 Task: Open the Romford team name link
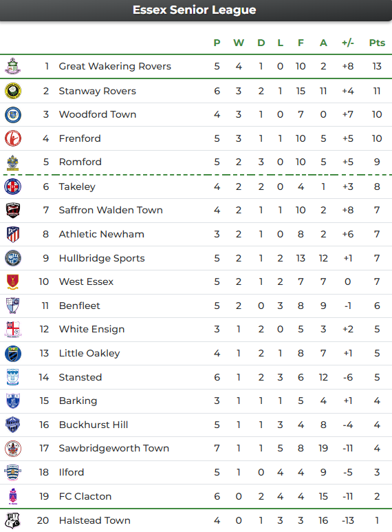point(80,162)
